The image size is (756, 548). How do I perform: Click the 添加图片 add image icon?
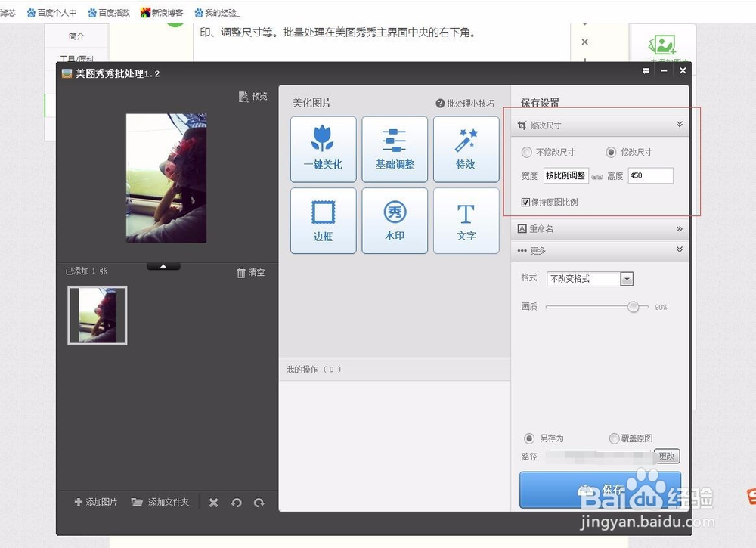point(78,501)
